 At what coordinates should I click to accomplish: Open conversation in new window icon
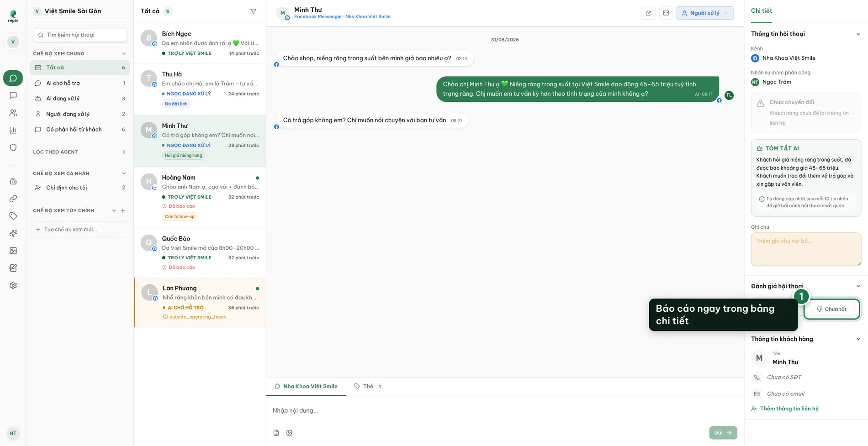tap(648, 13)
